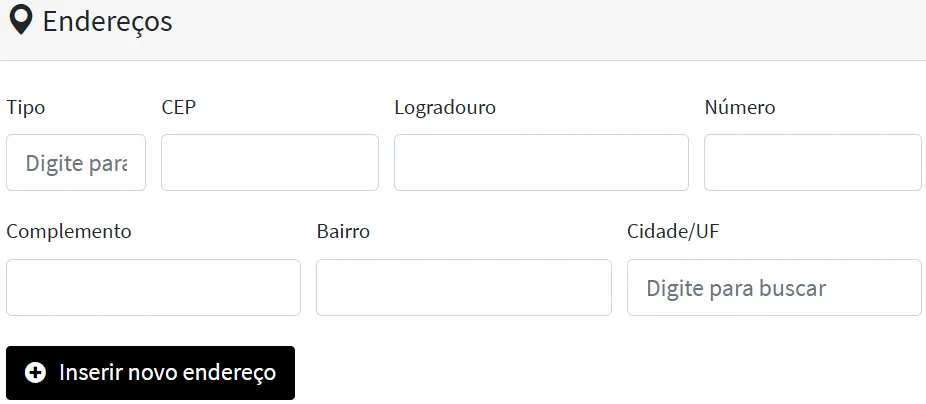
Task: Click the Cidade/UF label
Action: tap(673, 231)
